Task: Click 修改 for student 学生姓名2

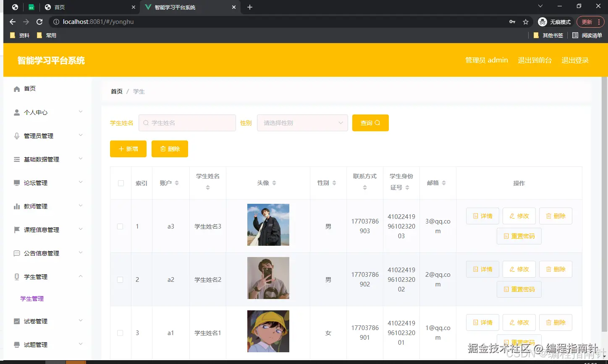Action: tap(519, 269)
